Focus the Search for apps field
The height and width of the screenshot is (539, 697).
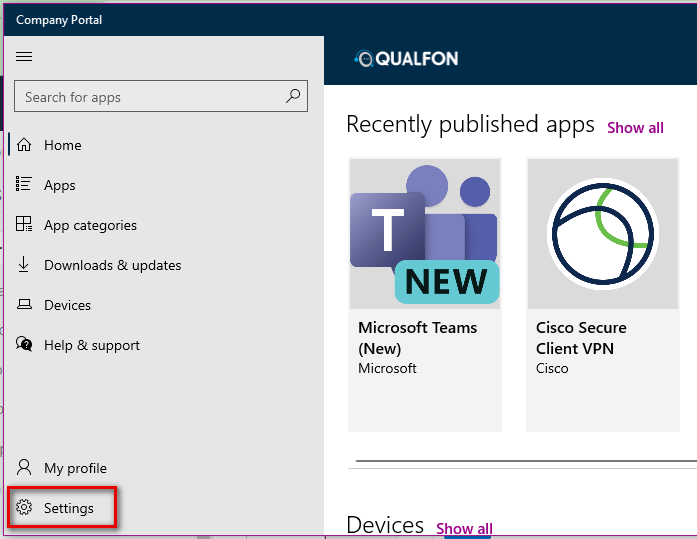[x=161, y=96]
